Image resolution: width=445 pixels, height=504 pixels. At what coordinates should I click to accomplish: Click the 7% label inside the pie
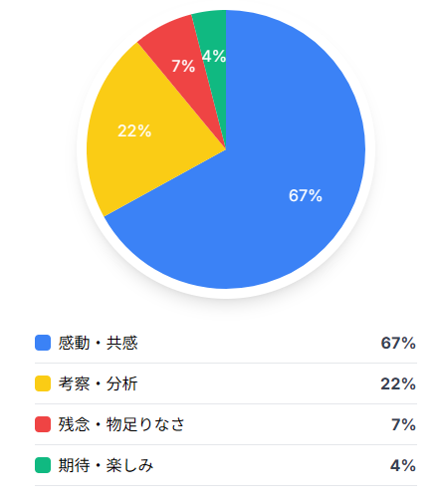coord(183,66)
